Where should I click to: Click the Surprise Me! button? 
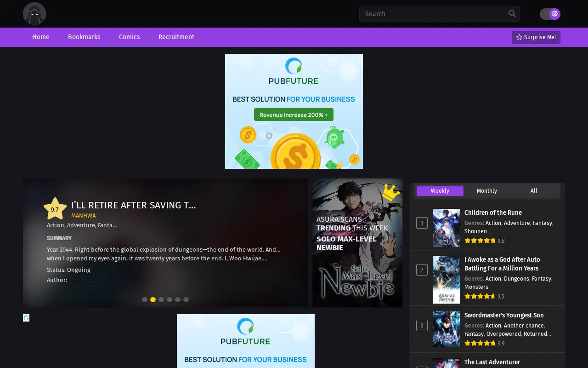click(x=536, y=37)
